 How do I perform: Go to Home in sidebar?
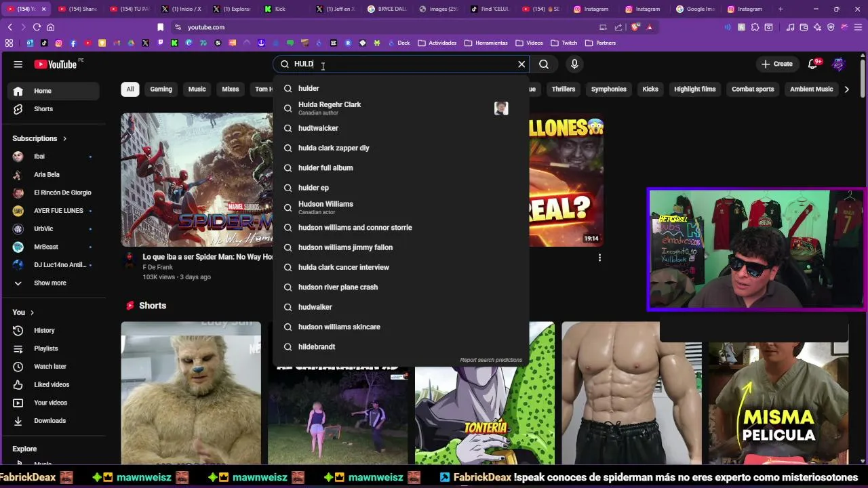coord(54,91)
